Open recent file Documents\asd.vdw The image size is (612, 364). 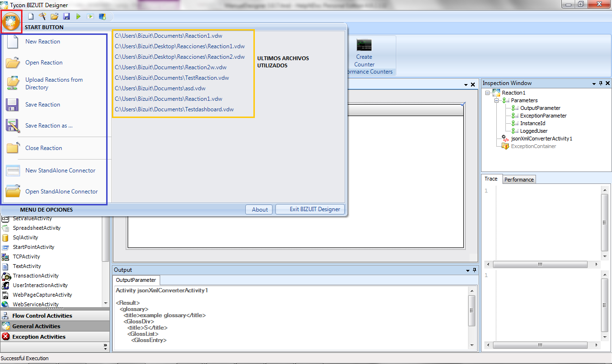[160, 88]
